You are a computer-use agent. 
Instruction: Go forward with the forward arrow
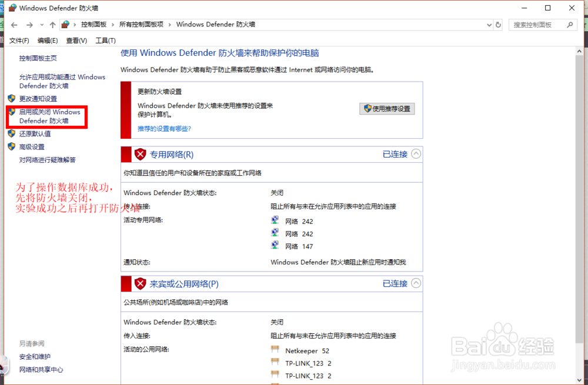[29, 25]
